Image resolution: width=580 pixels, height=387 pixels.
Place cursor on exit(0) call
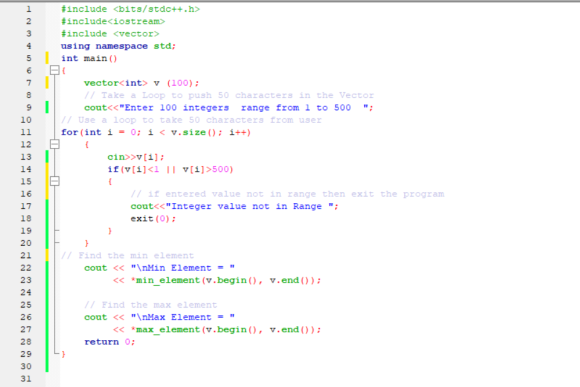153,218
